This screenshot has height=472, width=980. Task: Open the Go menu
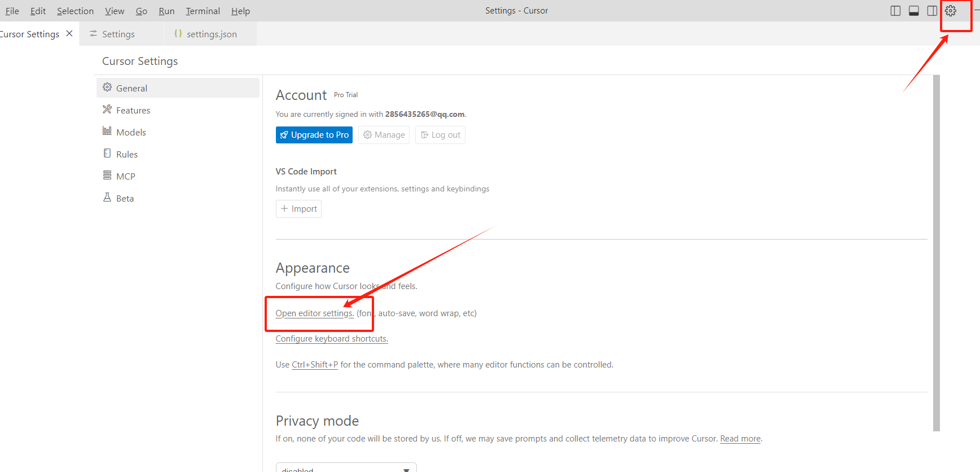click(x=142, y=11)
